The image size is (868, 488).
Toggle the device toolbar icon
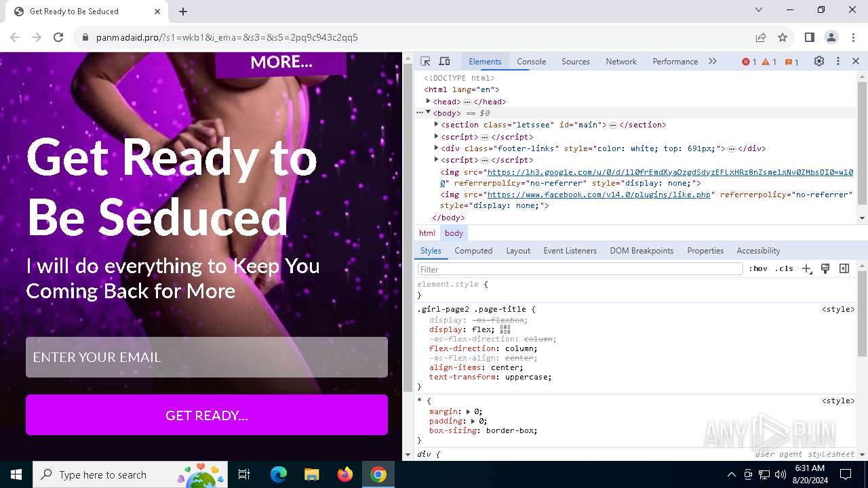(445, 61)
